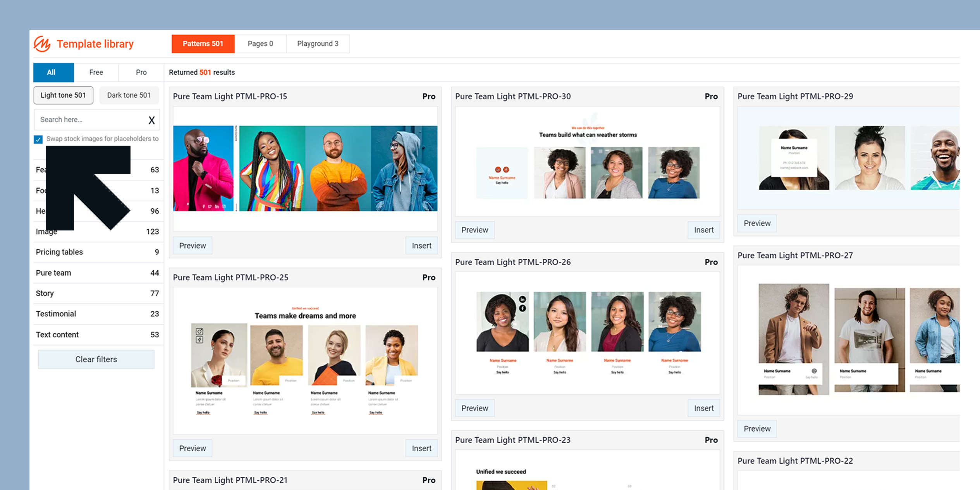
Task: Open the PTML-PRO-25 team thumbnail
Action: pos(305,361)
